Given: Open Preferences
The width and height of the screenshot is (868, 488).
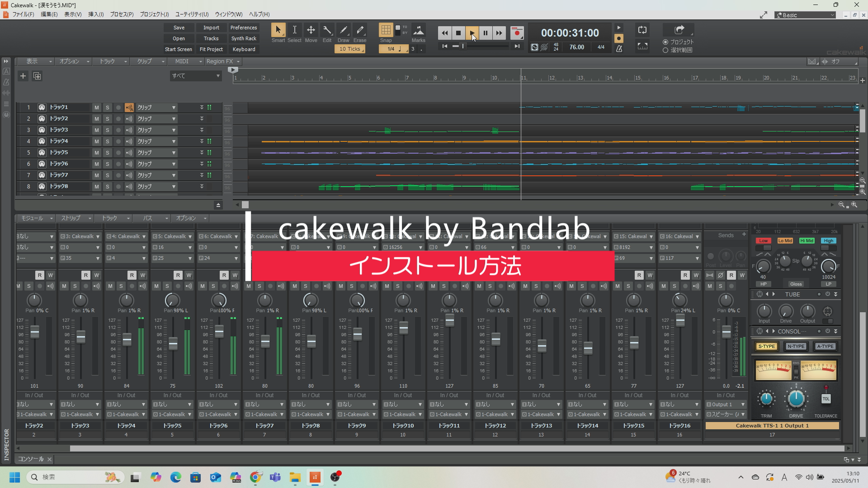Looking at the screenshot, I should [x=244, y=28].
